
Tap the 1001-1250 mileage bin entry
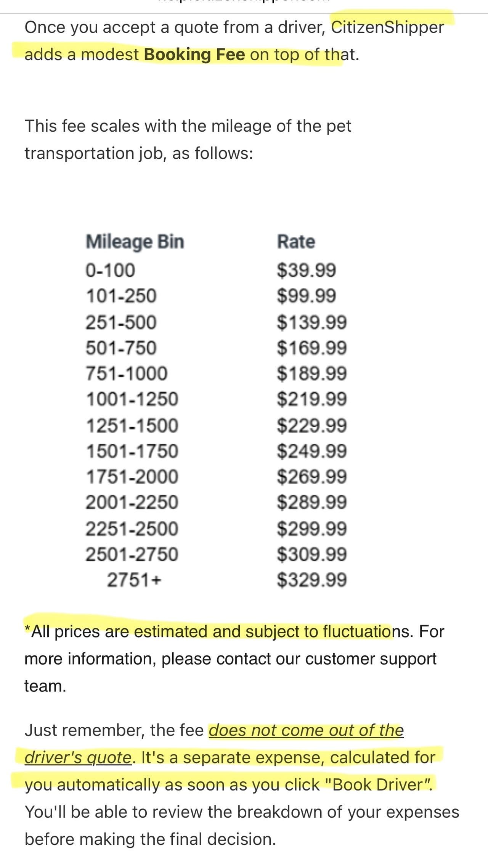click(132, 399)
